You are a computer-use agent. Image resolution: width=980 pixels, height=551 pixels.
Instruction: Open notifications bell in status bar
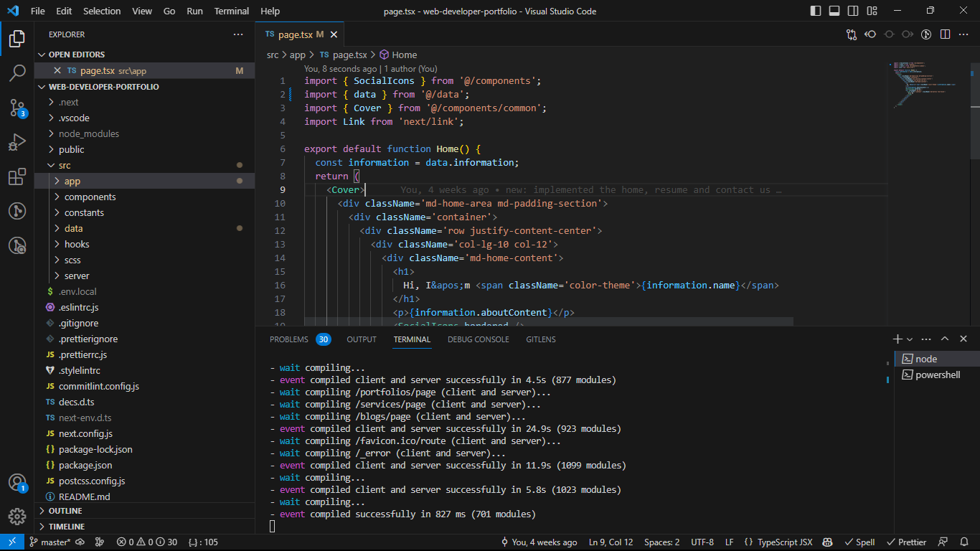click(x=963, y=542)
